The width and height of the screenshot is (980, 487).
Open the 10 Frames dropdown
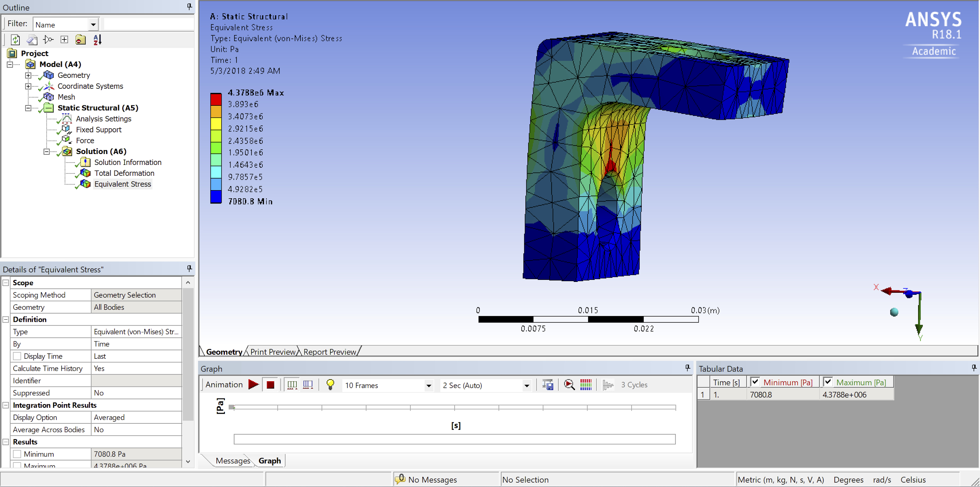point(428,385)
